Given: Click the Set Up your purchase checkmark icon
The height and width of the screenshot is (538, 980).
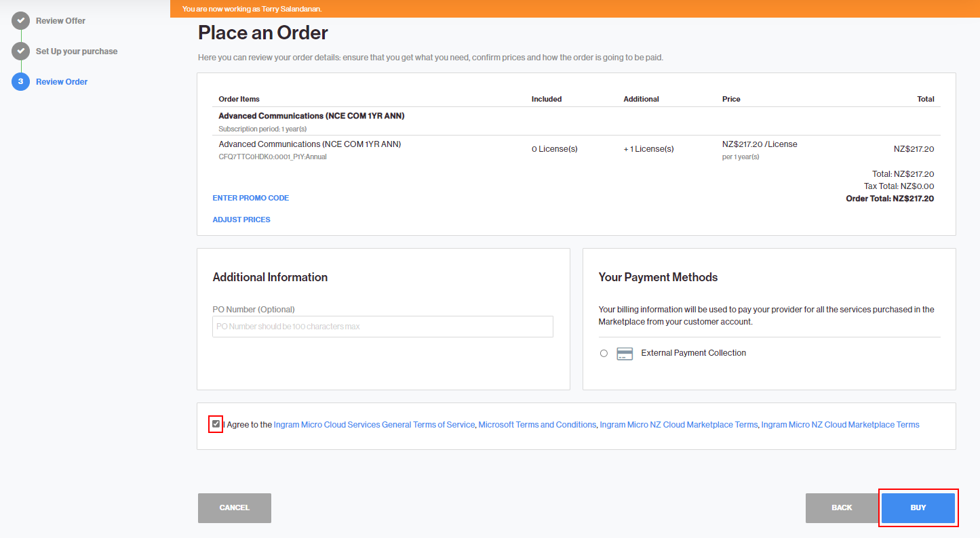Looking at the screenshot, I should (20, 51).
